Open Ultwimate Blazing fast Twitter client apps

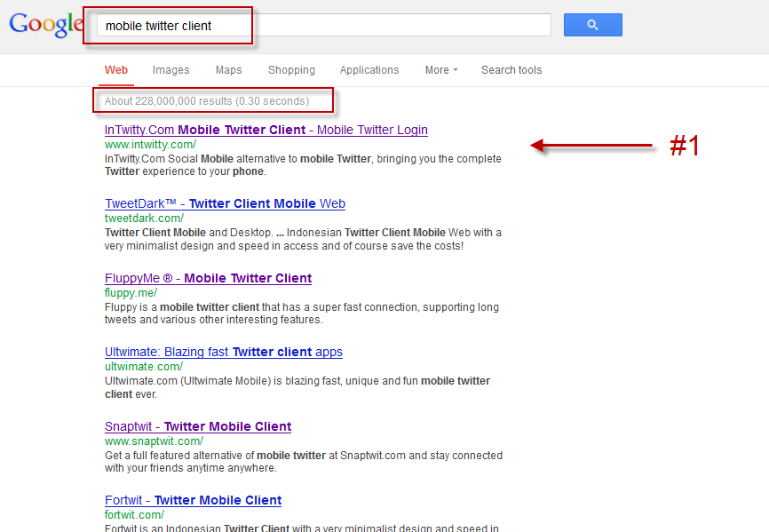point(223,352)
